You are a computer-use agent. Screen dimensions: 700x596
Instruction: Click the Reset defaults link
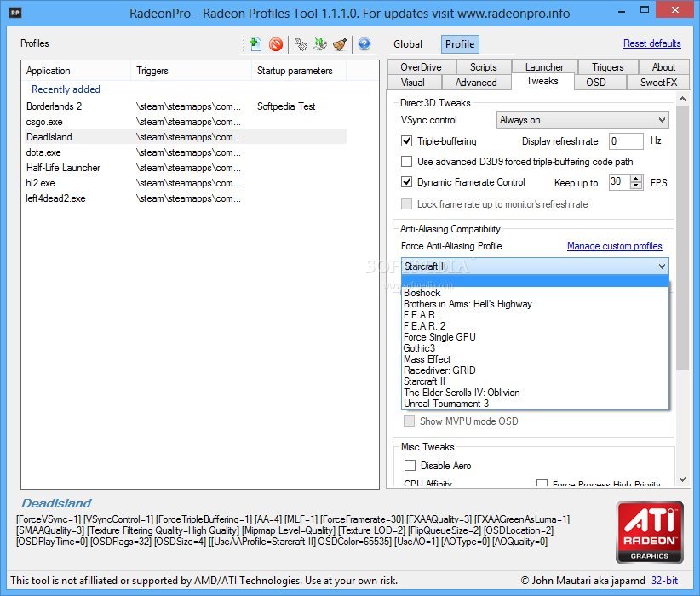point(651,43)
